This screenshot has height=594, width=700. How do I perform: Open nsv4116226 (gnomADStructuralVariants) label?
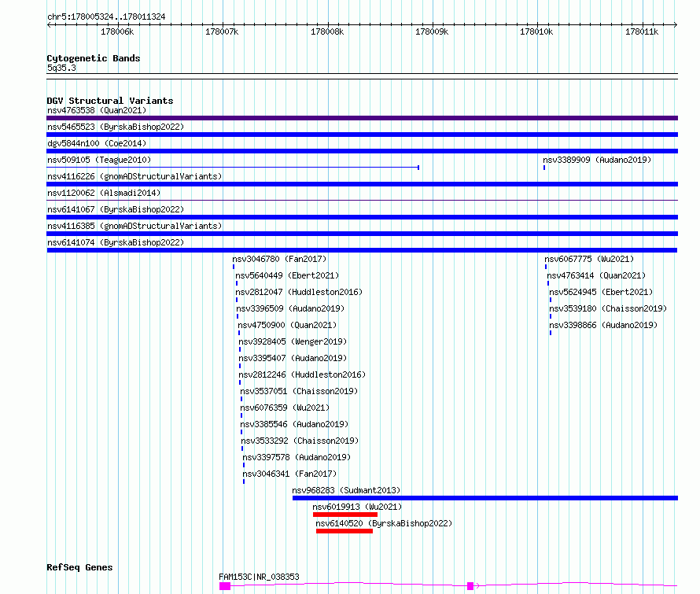(134, 176)
